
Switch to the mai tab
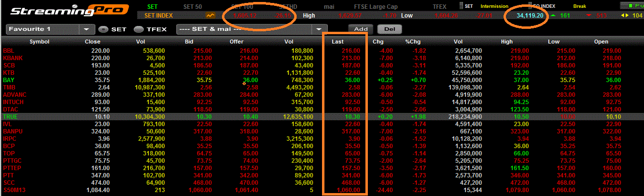[x=330, y=6]
